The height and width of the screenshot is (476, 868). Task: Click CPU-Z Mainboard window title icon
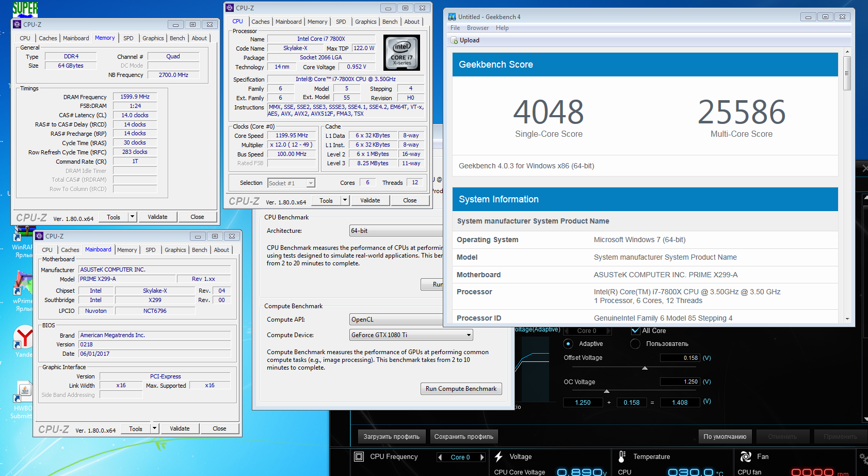coord(39,236)
